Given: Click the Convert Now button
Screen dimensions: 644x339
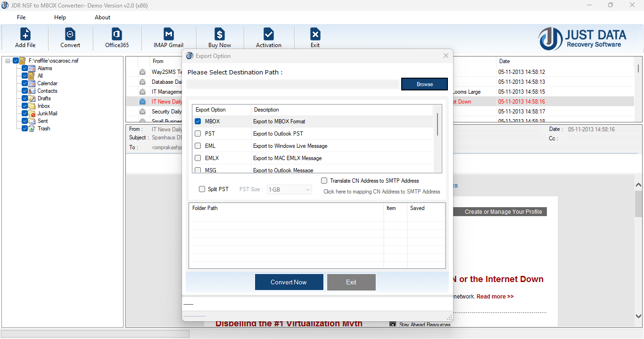Looking at the screenshot, I should [289, 282].
